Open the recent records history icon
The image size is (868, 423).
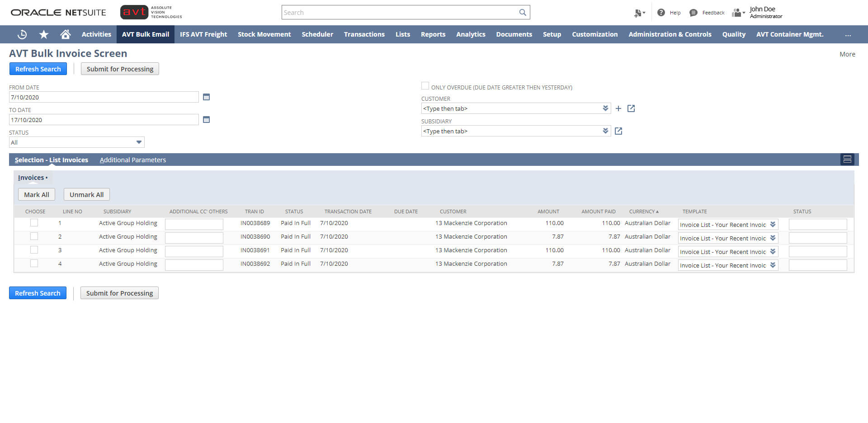coord(22,34)
